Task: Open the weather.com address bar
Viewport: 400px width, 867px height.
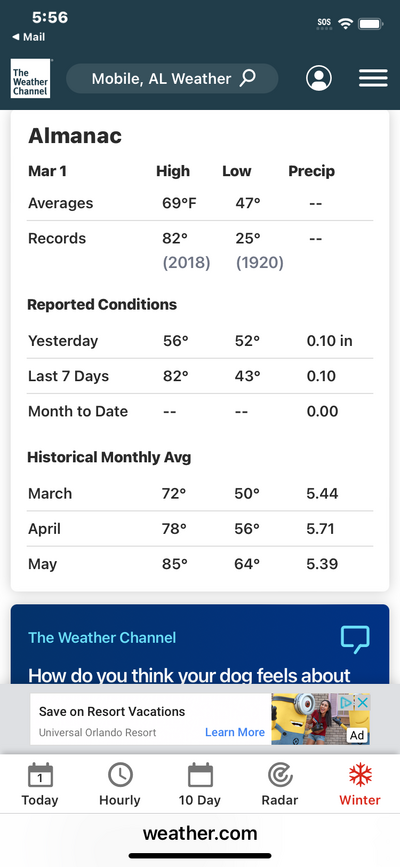Action: pyautogui.click(x=200, y=833)
